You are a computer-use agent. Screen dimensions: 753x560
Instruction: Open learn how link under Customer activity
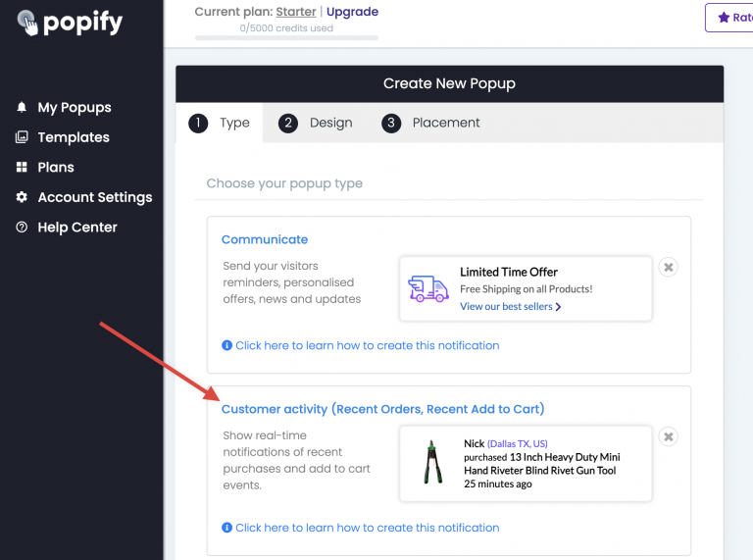[368, 528]
